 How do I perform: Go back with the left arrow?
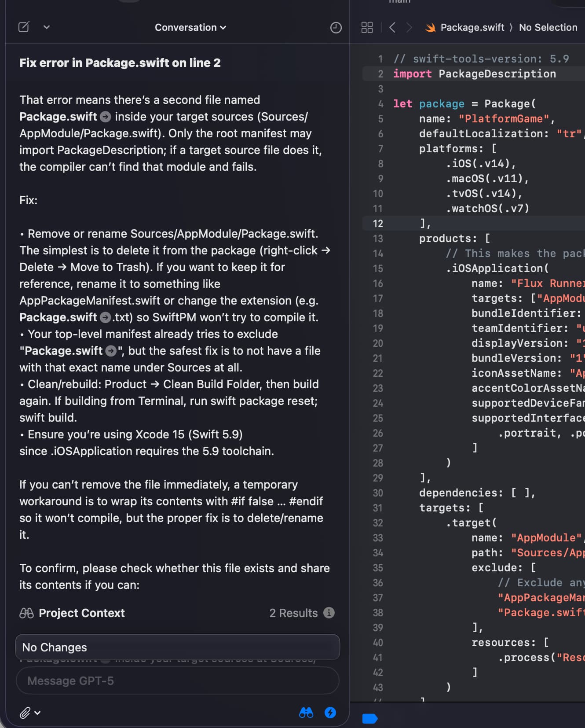[392, 28]
